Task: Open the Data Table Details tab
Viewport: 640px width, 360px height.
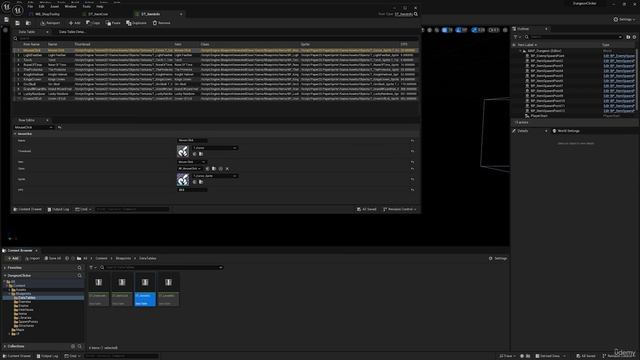Action: [71, 32]
